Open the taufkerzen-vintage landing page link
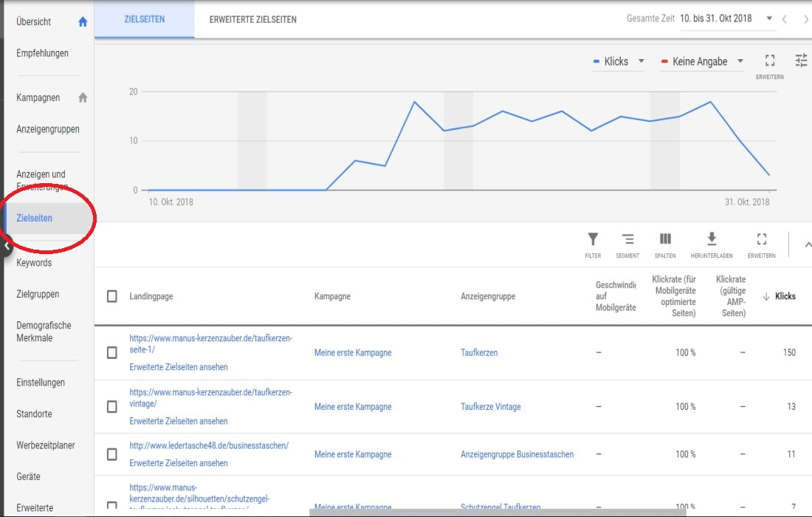The height and width of the screenshot is (517, 812). click(x=211, y=398)
